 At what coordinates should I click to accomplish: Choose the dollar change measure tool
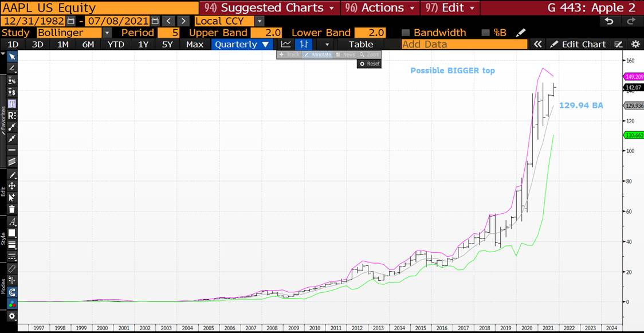click(12, 92)
